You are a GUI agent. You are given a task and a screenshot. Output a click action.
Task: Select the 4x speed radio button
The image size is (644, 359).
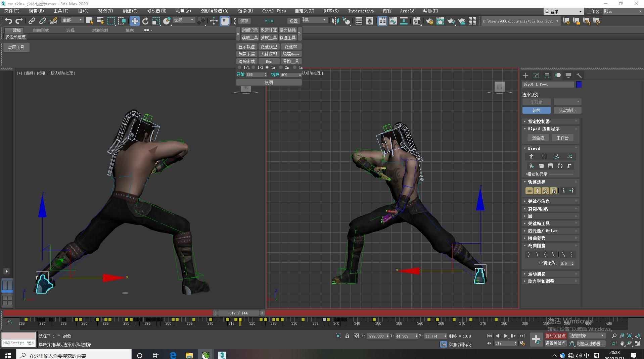(x=295, y=67)
